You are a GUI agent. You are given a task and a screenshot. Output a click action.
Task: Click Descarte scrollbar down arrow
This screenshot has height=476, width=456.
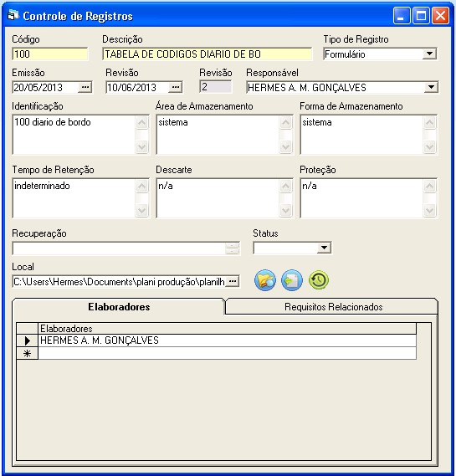[285, 210]
